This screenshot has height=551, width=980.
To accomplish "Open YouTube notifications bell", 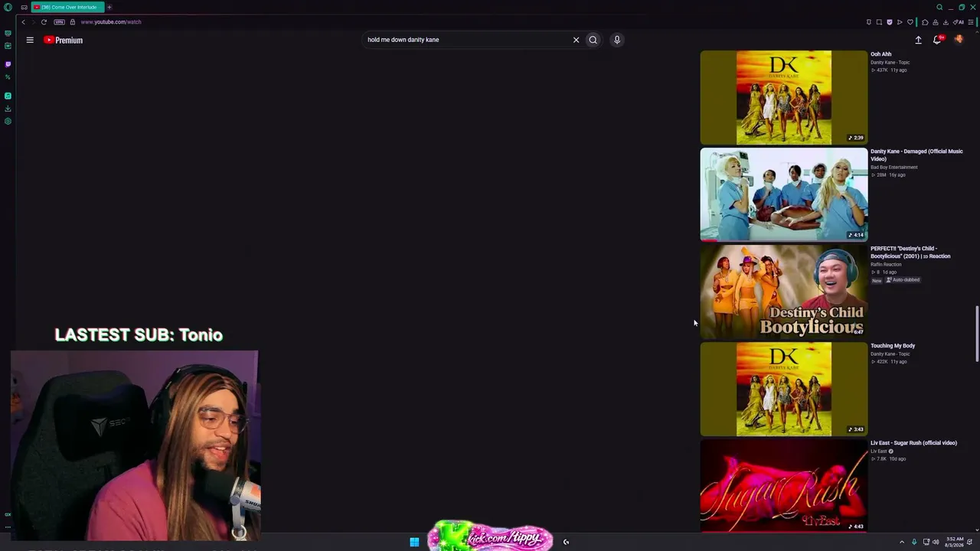I will coord(937,40).
